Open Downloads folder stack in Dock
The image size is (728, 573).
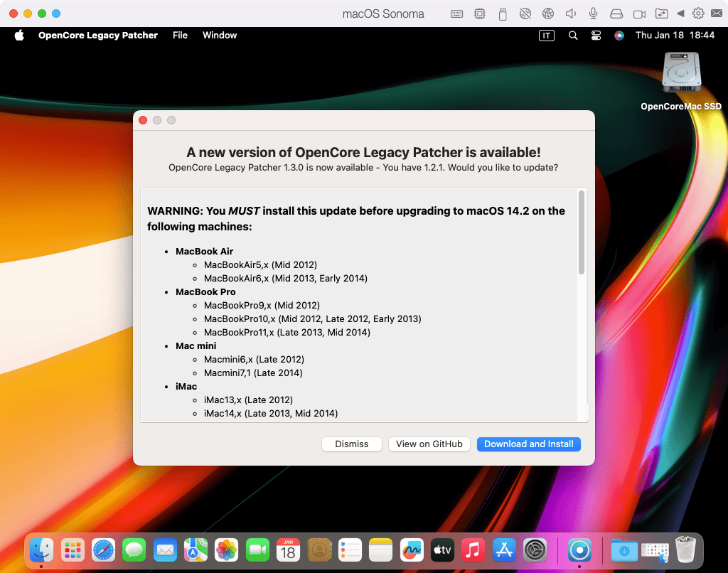[623, 550]
